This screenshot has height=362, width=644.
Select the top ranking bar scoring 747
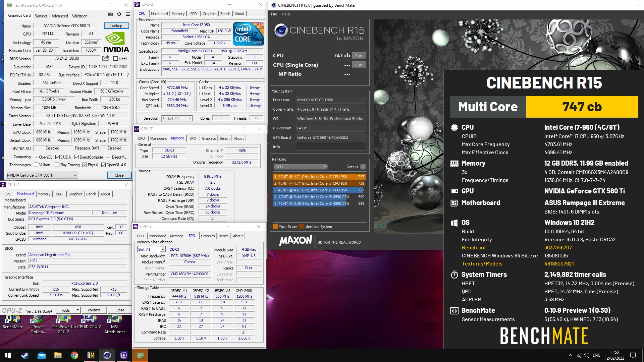[319, 177]
